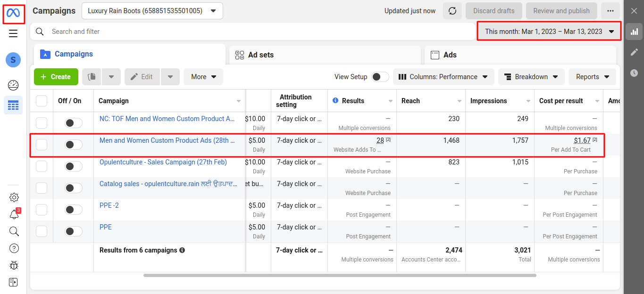Click the horizontal scrollbar under the table

[340, 275]
